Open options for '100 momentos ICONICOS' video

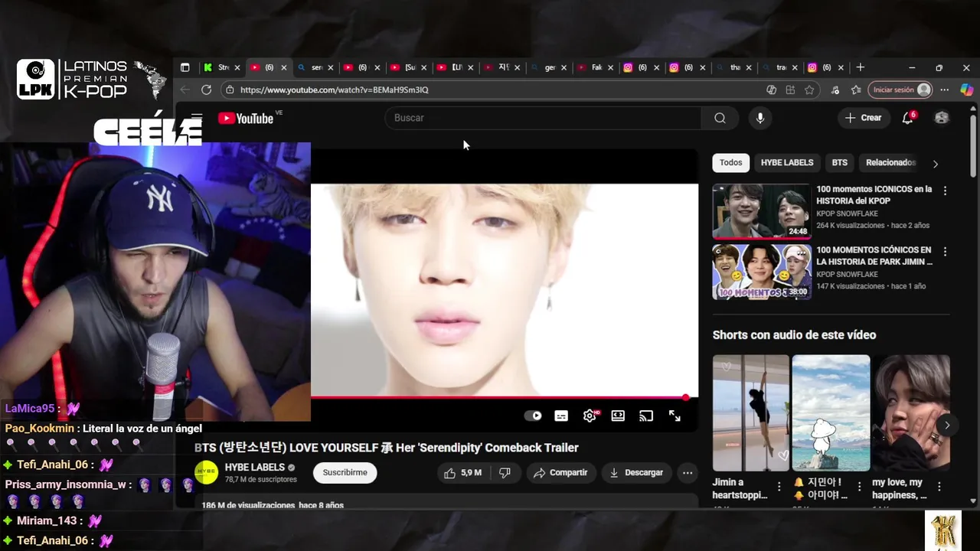945,191
